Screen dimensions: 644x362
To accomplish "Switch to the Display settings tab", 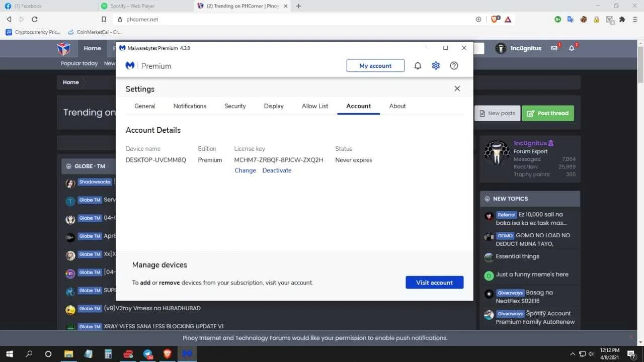I will (x=274, y=106).
